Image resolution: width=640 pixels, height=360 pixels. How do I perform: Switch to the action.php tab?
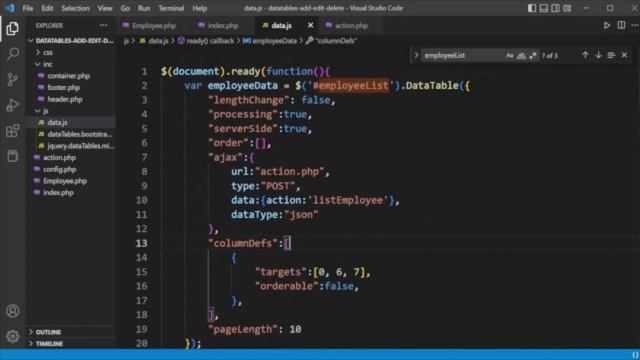coord(352,25)
